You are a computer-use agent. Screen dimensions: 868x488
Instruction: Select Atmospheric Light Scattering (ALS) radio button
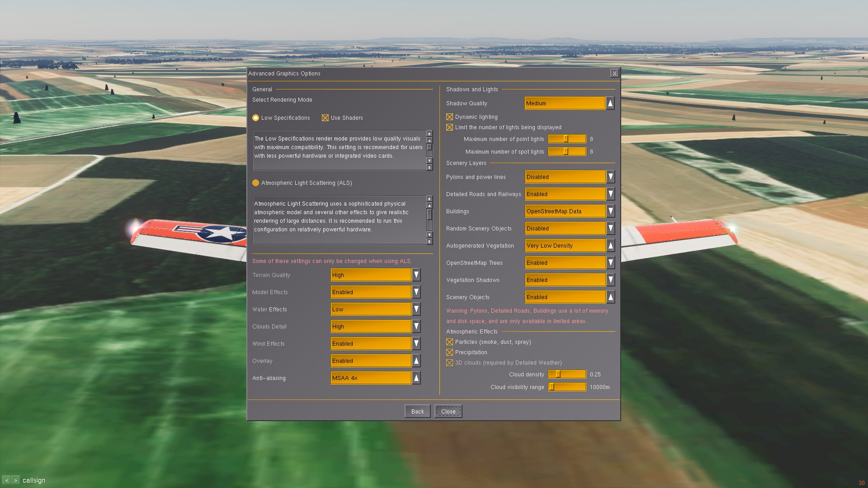tap(256, 183)
